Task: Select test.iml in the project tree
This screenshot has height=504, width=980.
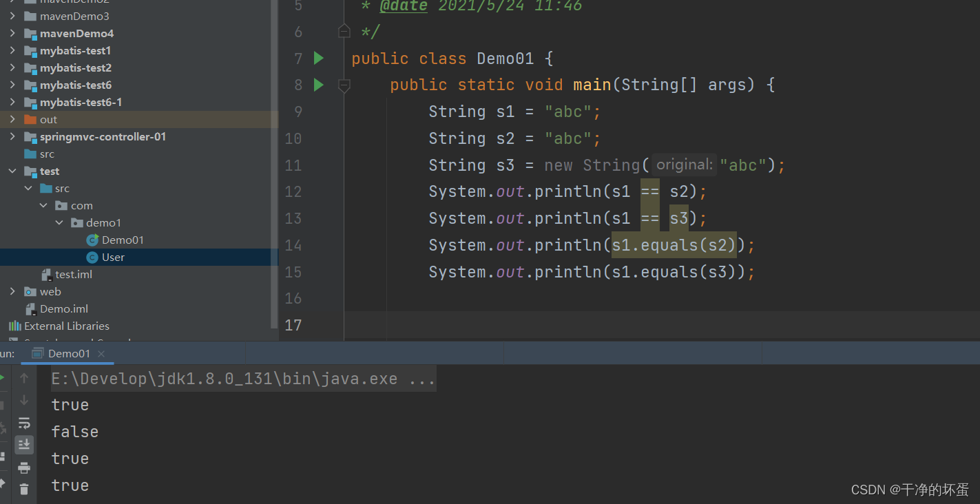Action: [x=74, y=275]
